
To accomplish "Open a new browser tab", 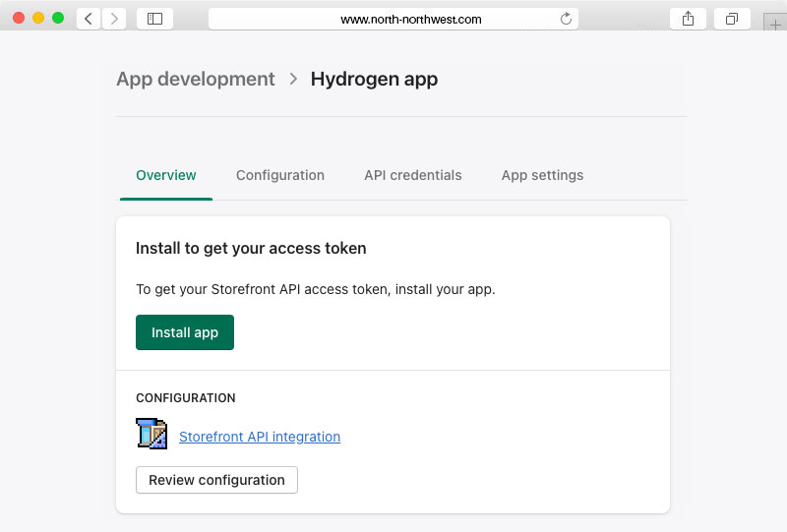I will 775,25.
